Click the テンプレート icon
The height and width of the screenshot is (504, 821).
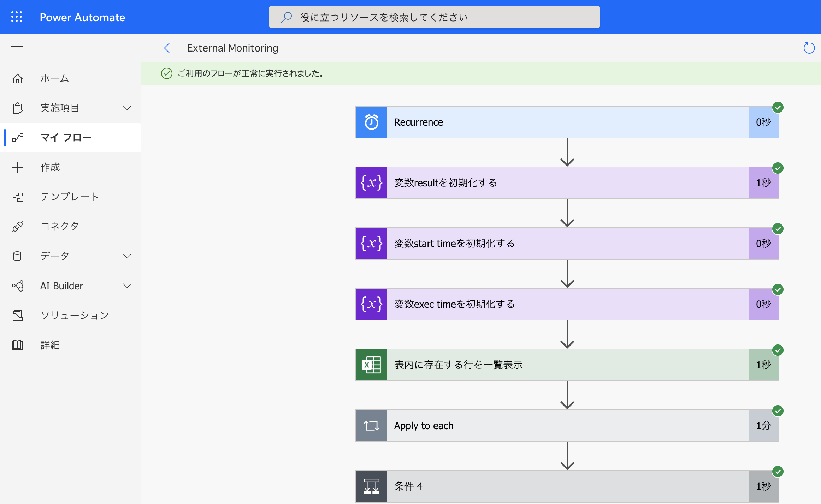pos(18,197)
